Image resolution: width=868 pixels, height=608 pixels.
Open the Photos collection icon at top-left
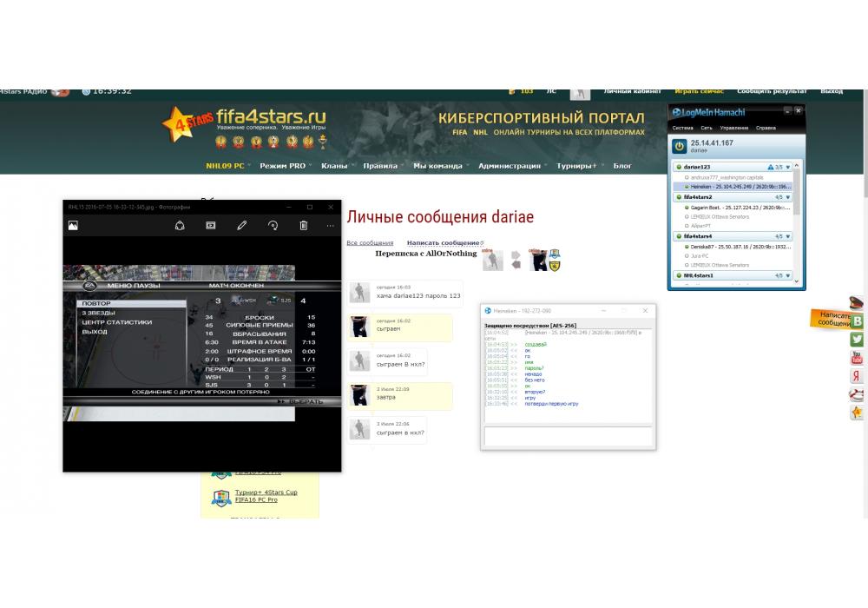click(74, 225)
